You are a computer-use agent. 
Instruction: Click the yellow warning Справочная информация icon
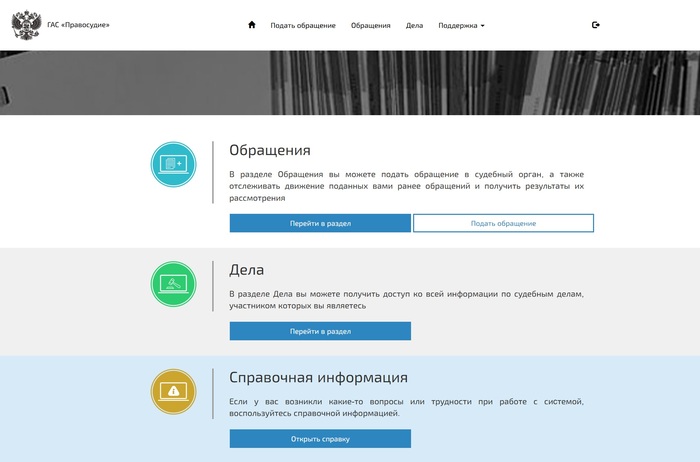click(x=173, y=392)
